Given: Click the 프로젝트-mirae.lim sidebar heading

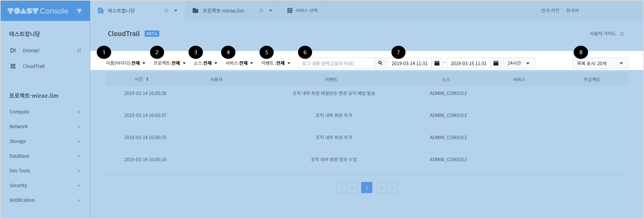Looking at the screenshot, I should (x=34, y=96).
